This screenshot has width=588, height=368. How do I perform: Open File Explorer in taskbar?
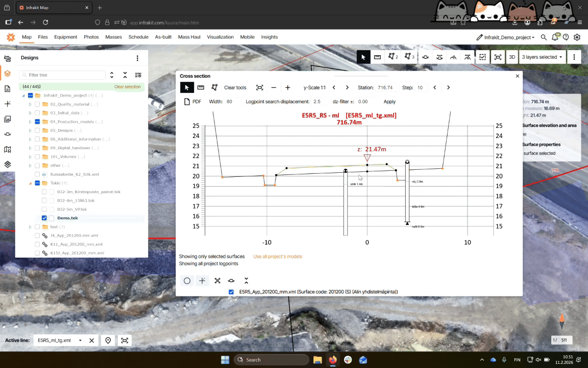[x=317, y=360]
